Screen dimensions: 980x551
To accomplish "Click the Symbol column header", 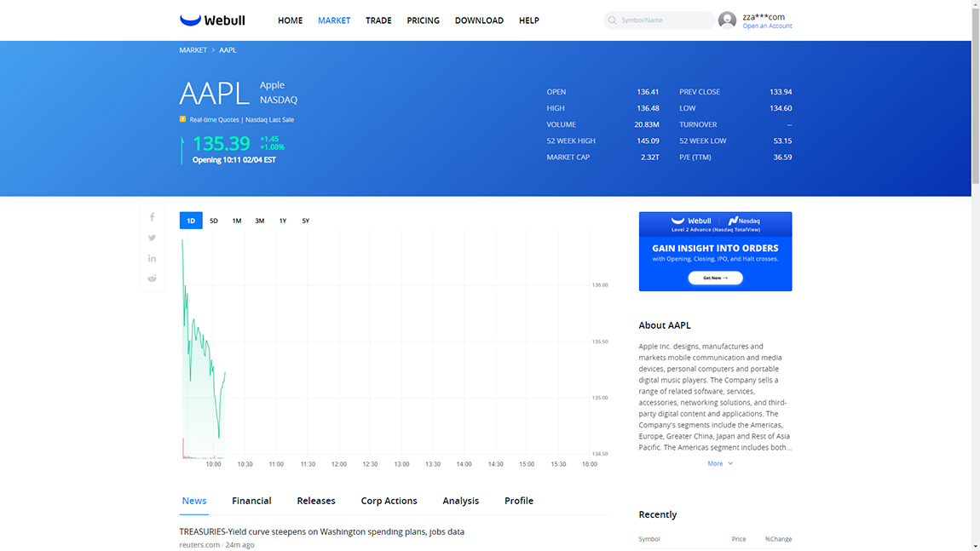I will click(649, 539).
